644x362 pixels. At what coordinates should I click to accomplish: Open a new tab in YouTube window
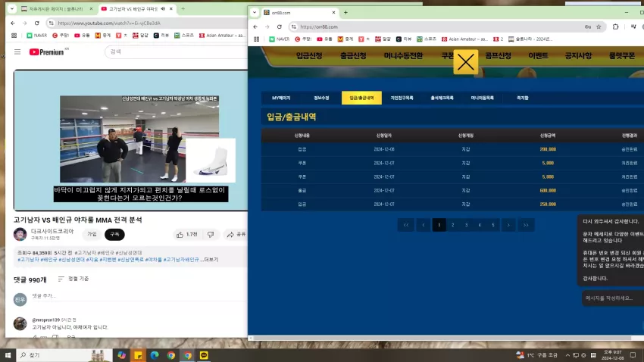tap(183, 8)
